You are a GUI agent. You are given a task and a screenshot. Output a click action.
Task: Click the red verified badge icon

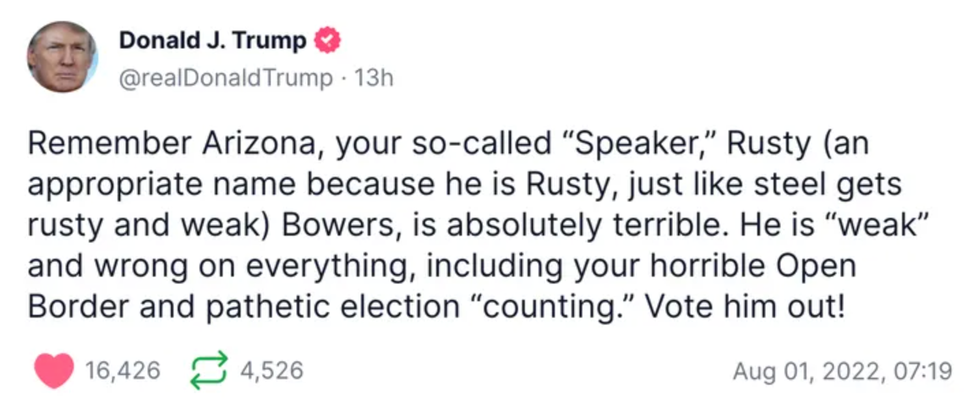coord(327,41)
